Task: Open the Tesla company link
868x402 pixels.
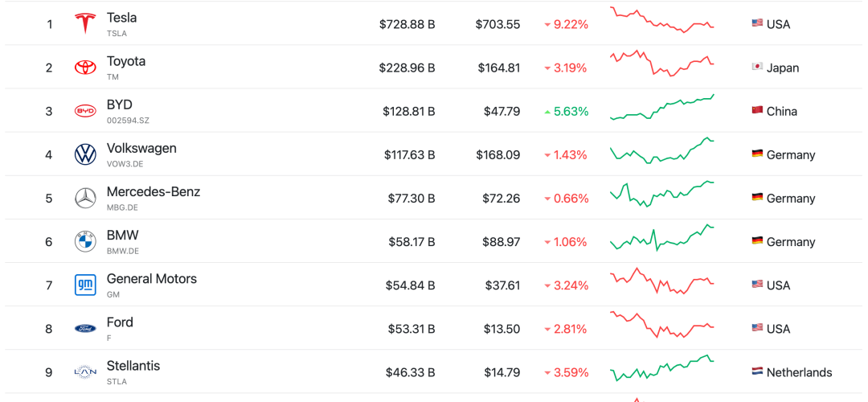Action: [x=122, y=18]
